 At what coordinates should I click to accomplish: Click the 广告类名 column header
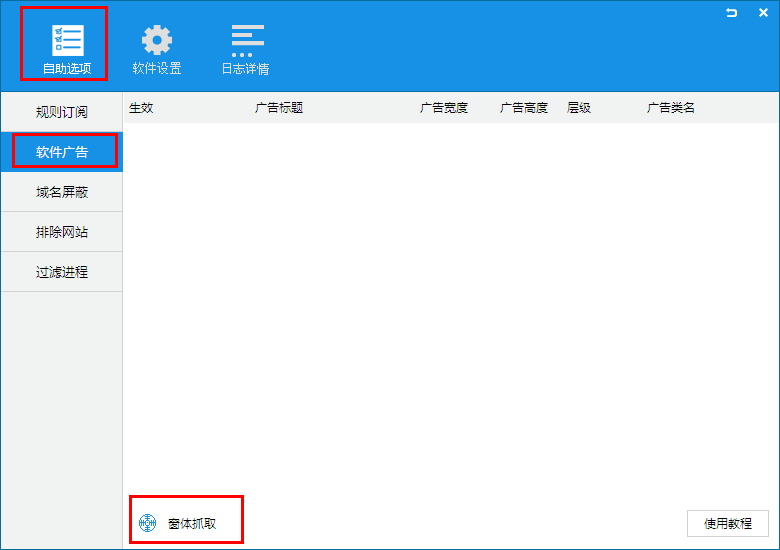tap(671, 107)
